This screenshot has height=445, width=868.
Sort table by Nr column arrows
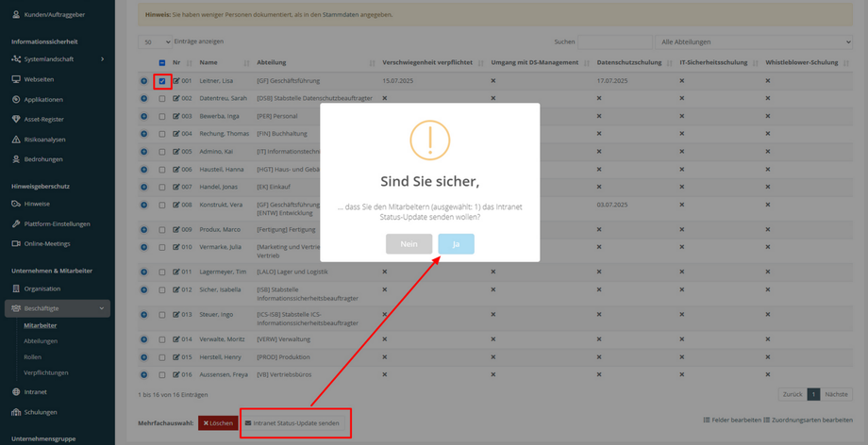190,63
